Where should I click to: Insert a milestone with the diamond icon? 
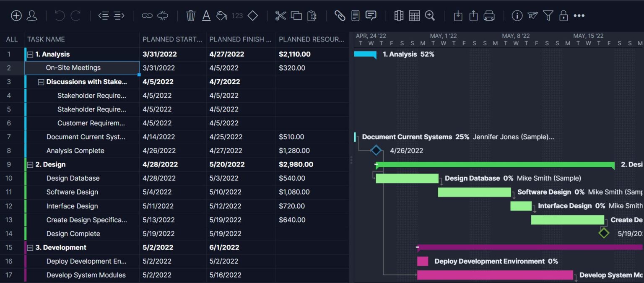[x=252, y=16]
